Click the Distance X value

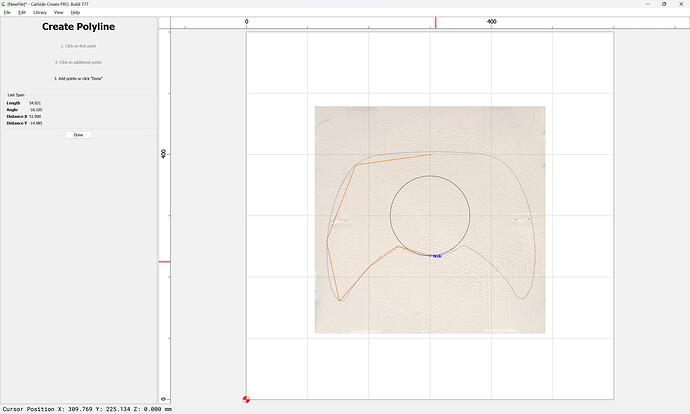point(35,117)
